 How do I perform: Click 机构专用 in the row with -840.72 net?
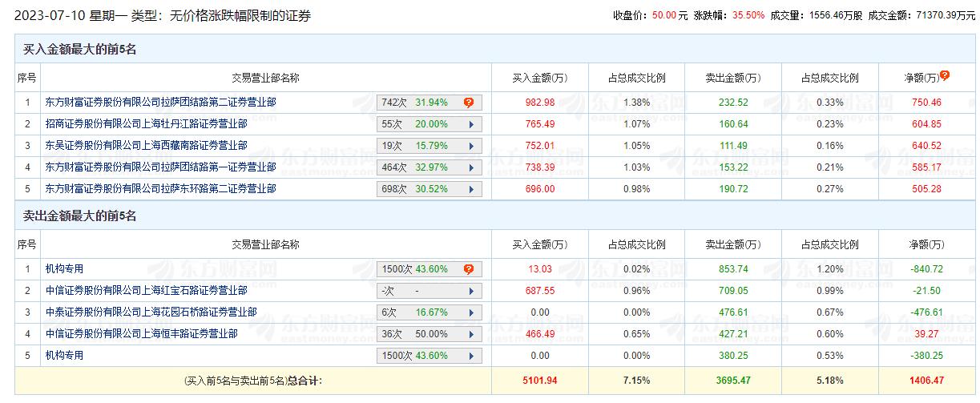65,269
